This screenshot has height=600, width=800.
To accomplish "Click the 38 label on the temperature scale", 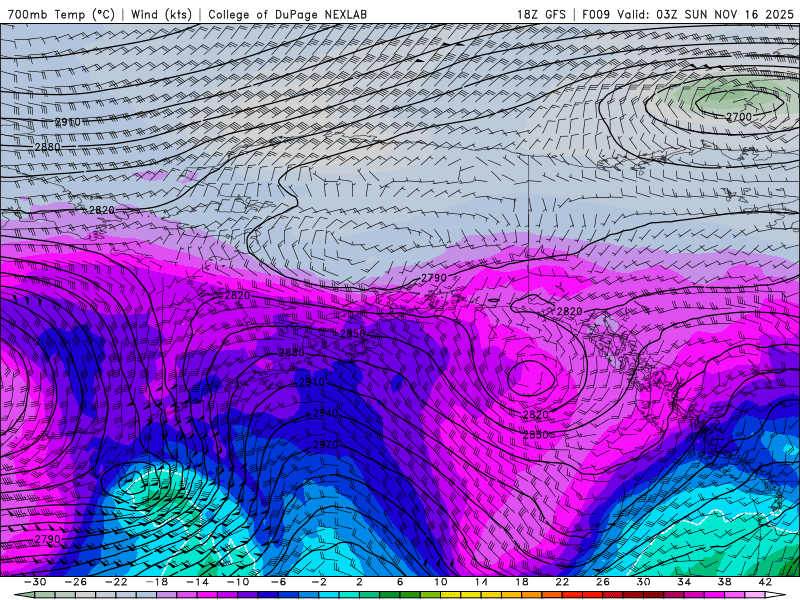I will (724, 582).
